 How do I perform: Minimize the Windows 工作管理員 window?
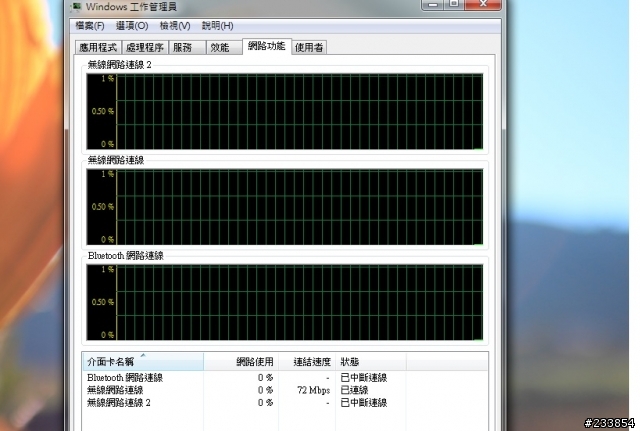(x=433, y=4)
